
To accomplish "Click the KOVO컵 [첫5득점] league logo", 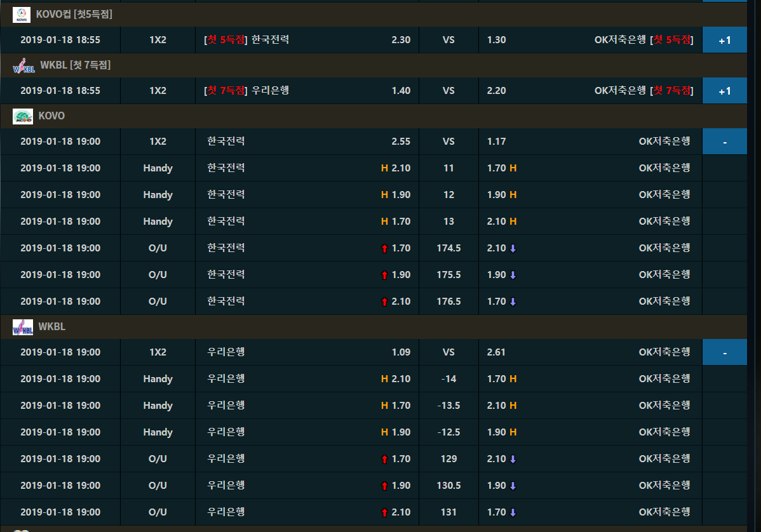I will [x=22, y=15].
